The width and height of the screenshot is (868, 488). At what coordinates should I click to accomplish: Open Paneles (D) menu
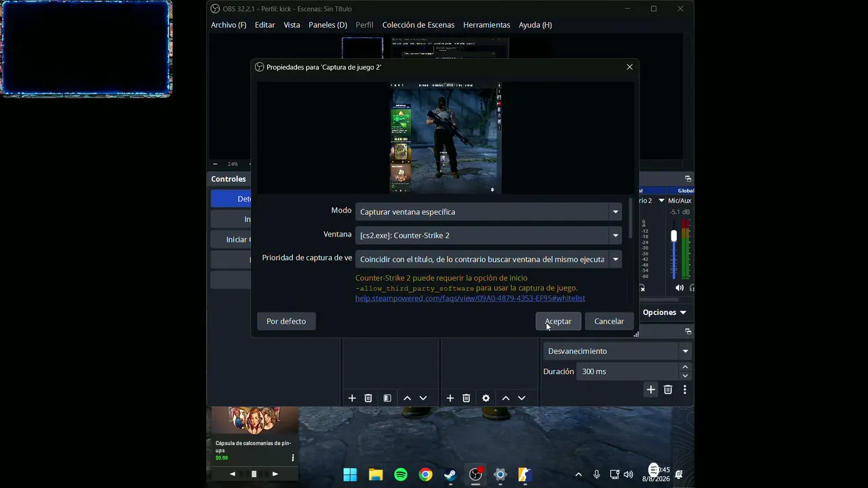pyautogui.click(x=328, y=25)
